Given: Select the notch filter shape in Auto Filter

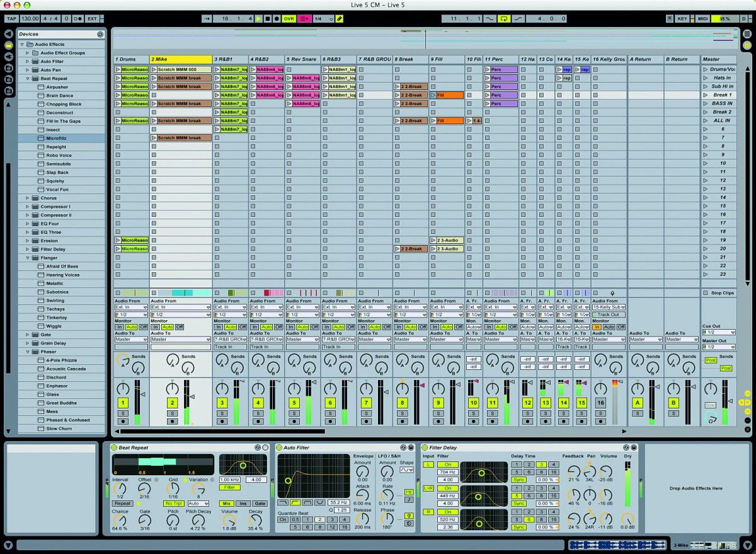Looking at the screenshot, I should 319,502.
